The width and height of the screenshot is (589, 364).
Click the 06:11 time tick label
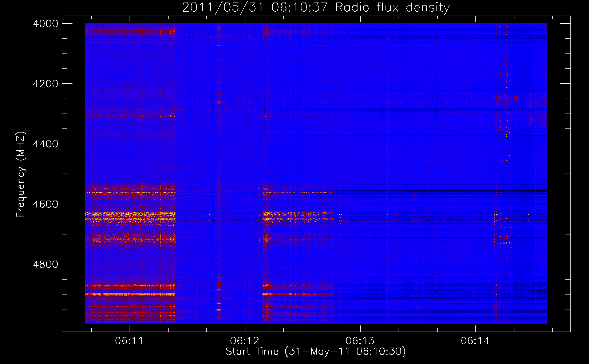point(130,341)
